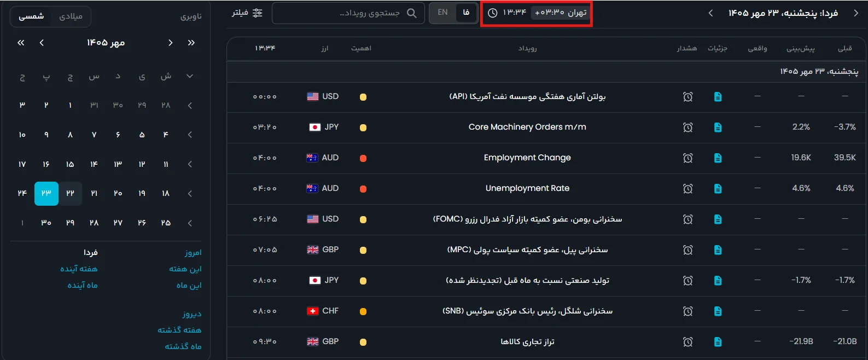This screenshot has height=360, width=868.
Task: Set alarm for the 09:30 GBP event
Action: (x=688, y=342)
